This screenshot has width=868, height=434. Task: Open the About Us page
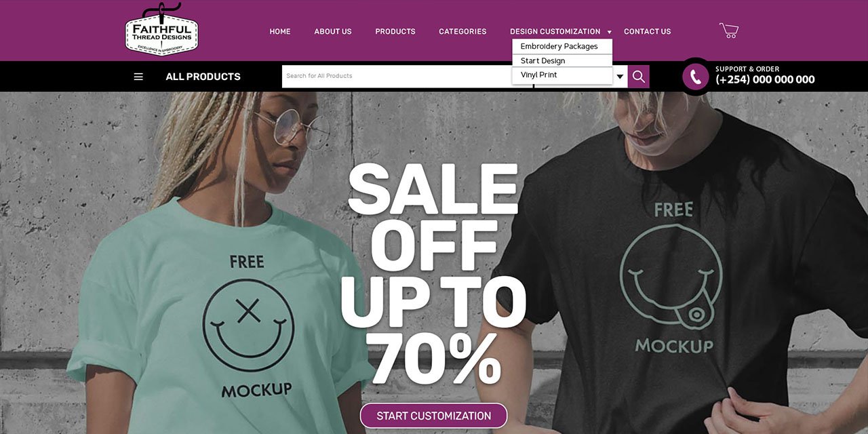click(333, 31)
